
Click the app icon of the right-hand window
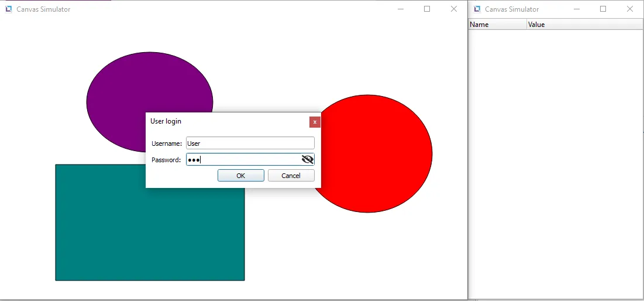click(x=477, y=9)
